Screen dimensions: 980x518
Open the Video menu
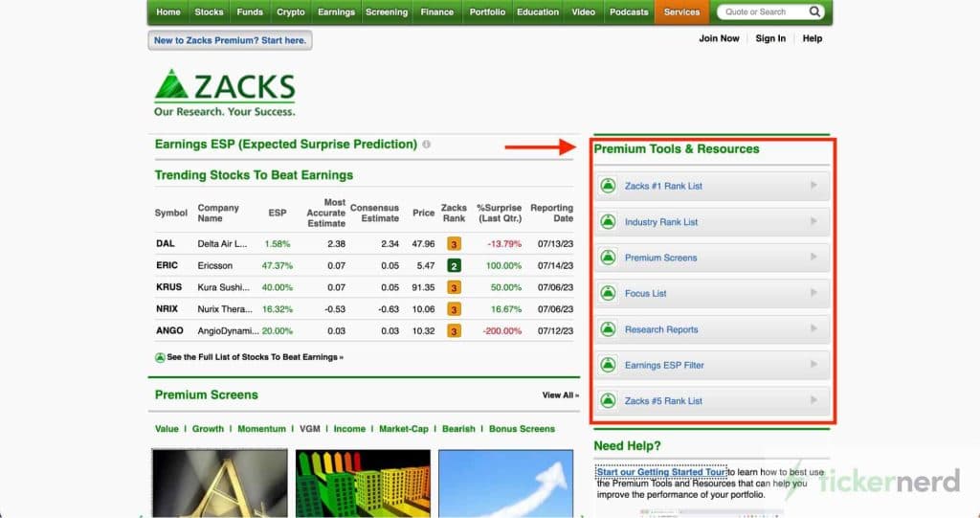coord(583,11)
